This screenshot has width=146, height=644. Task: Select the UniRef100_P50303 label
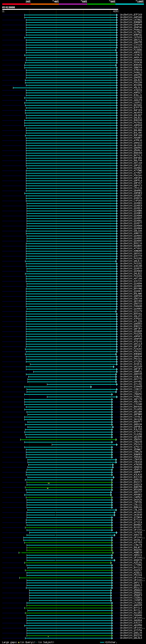point(131,444)
